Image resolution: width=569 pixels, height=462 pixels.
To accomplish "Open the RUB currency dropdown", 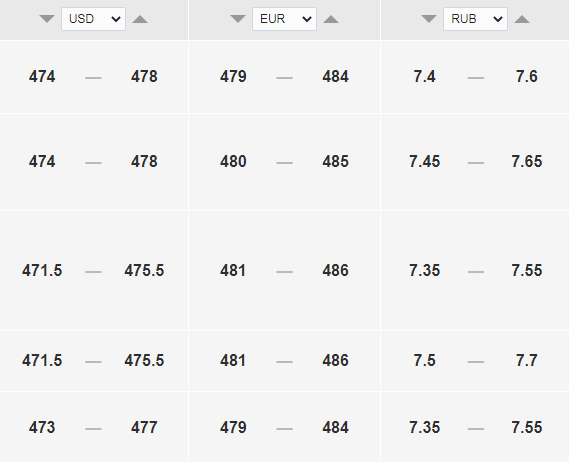I will [475, 19].
